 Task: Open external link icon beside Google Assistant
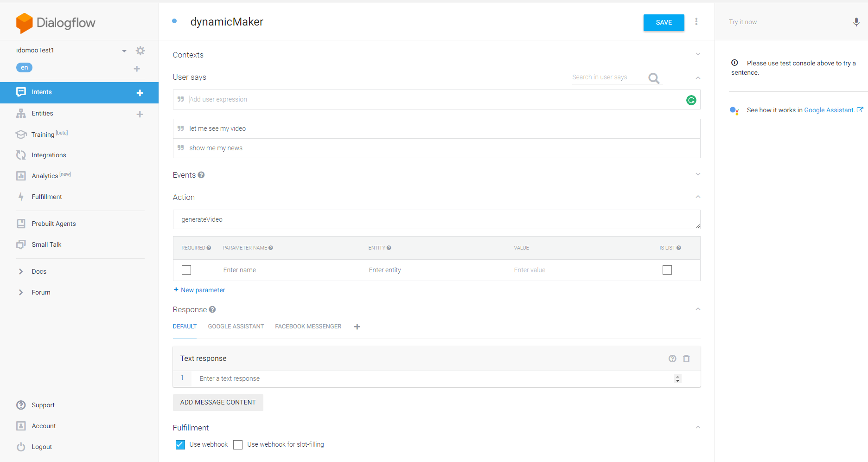[860, 110]
